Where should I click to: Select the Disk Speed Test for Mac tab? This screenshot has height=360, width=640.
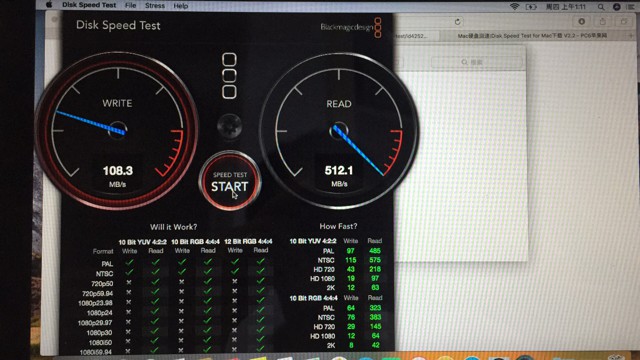tap(532, 36)
